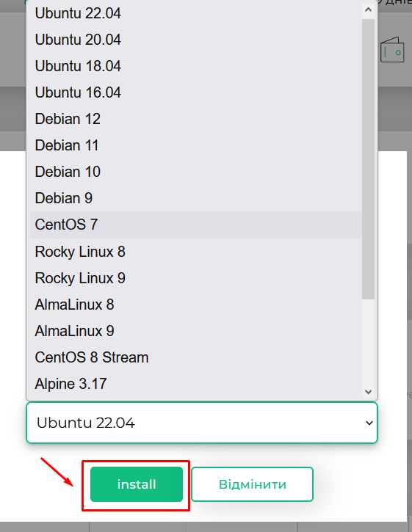Select Ubuntu 16.04 option
The height and width of the screenshot is (532, 412).
pyautogui.click(x=196, y=92)
